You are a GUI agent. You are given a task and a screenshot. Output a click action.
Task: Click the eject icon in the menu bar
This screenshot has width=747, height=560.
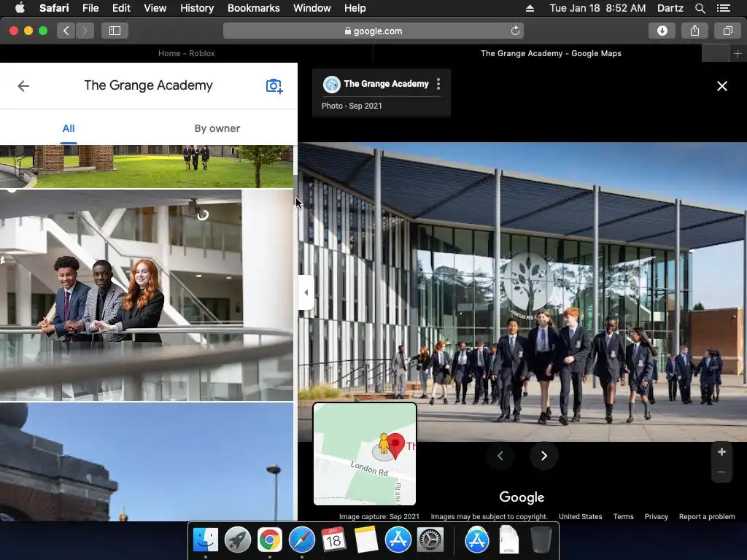coord(530,8)
